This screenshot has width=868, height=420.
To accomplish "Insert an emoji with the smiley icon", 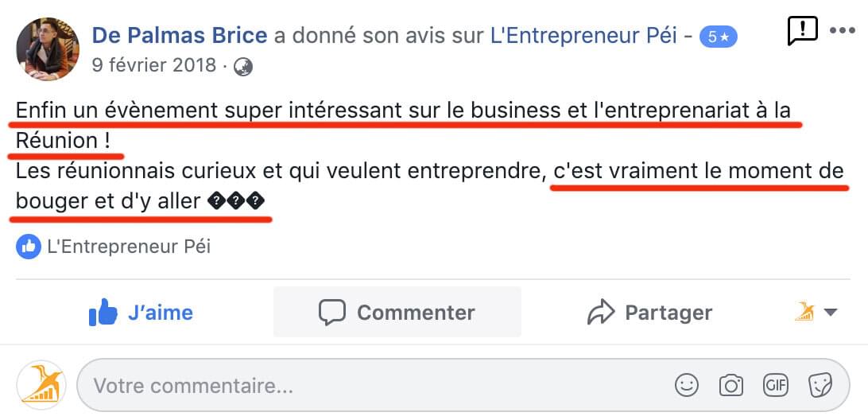I will [x=687, y=386].
